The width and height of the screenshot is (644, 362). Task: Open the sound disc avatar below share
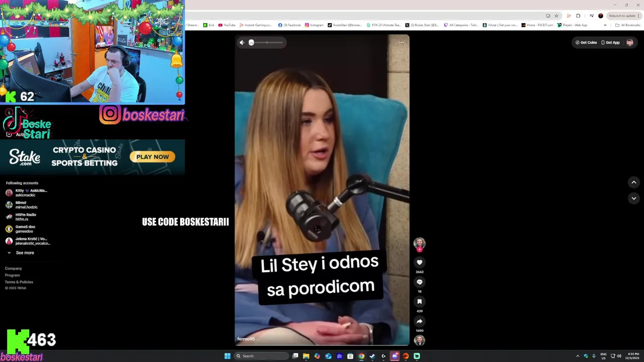420,340
